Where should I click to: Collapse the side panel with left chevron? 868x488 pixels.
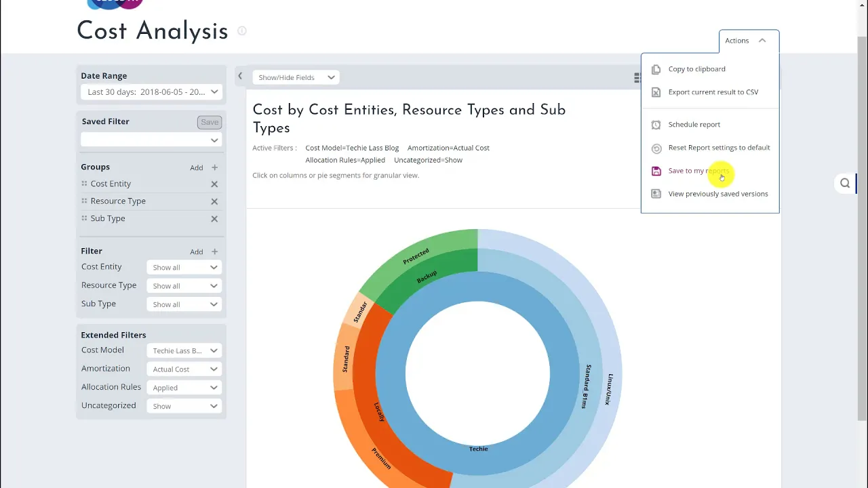[240, 76]
